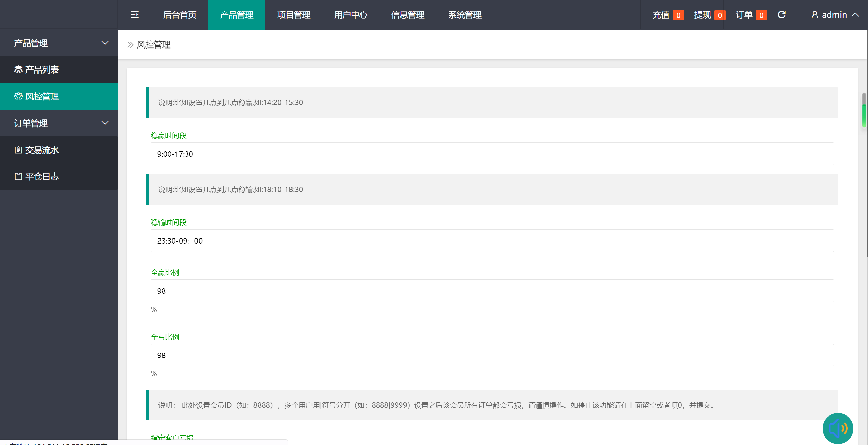The image size is (868, 445).
Task: Click the sidebar collapse hamburger icon
Action: [135, 15]
